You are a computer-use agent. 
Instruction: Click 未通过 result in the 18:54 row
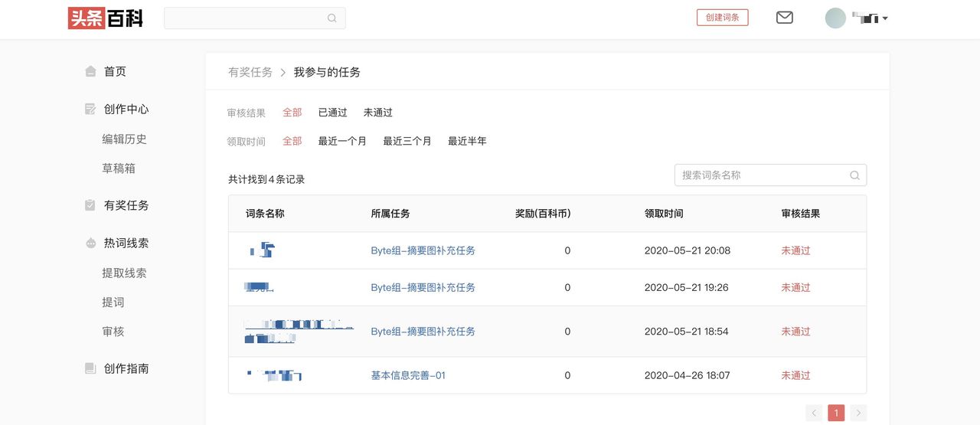(x=795, y=332)
